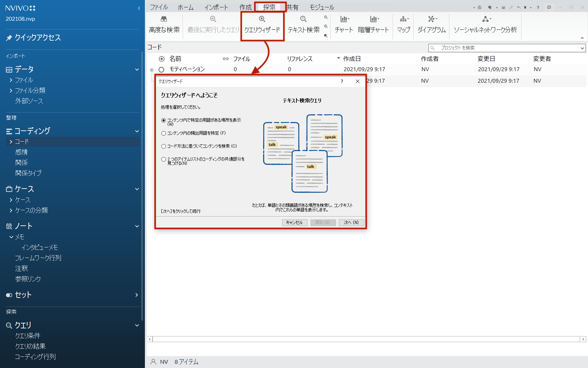This screenshot has width=588, height=368.
Task: Click the pencil edit icon in title bar
Action: [511, 7]
